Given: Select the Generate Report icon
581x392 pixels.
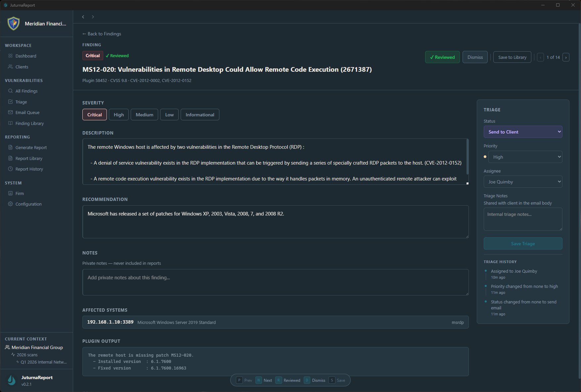Looking at the screenshot, I should 10,147.
